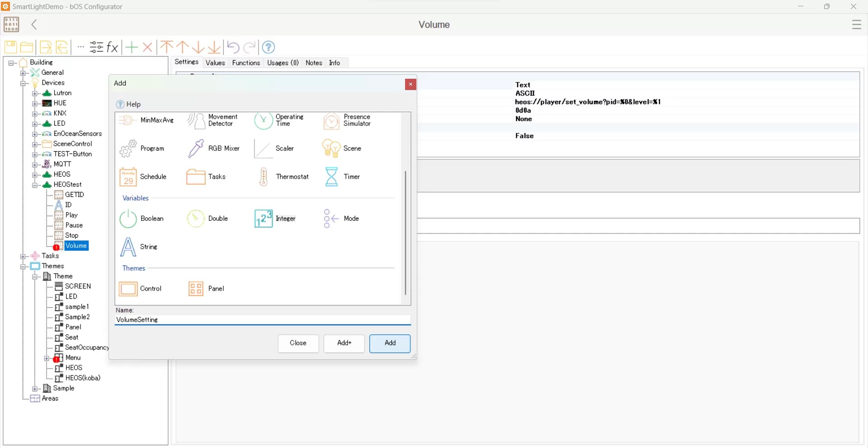
Task: Expand the Tasks tree node in sidebar
Action: (23, 256)
